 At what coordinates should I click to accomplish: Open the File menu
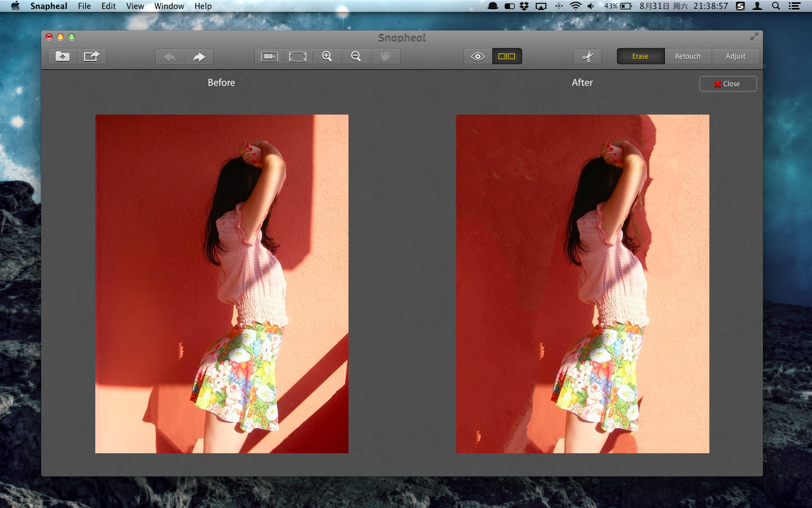coord(85,6)
